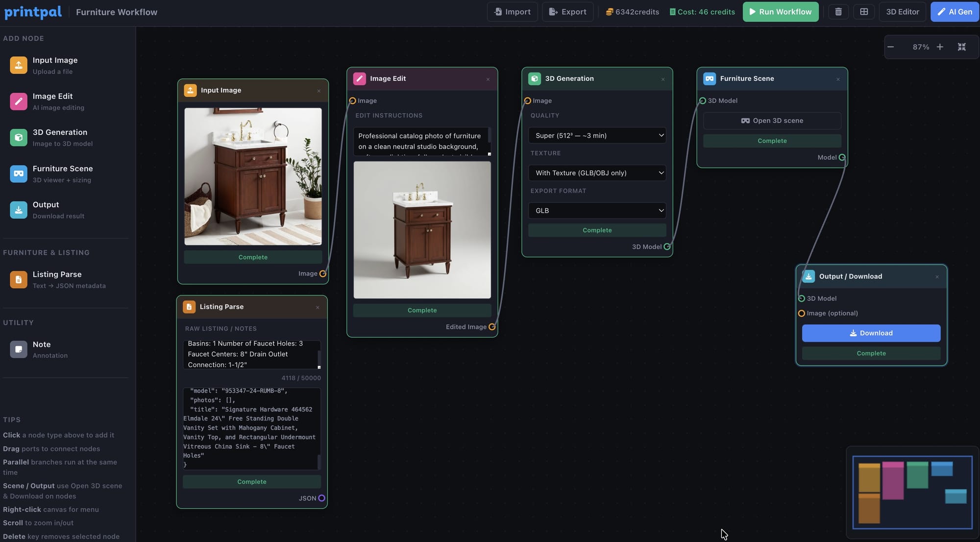Open the 3D Editor
Screen dimensions: 980x542
(902, 12)
